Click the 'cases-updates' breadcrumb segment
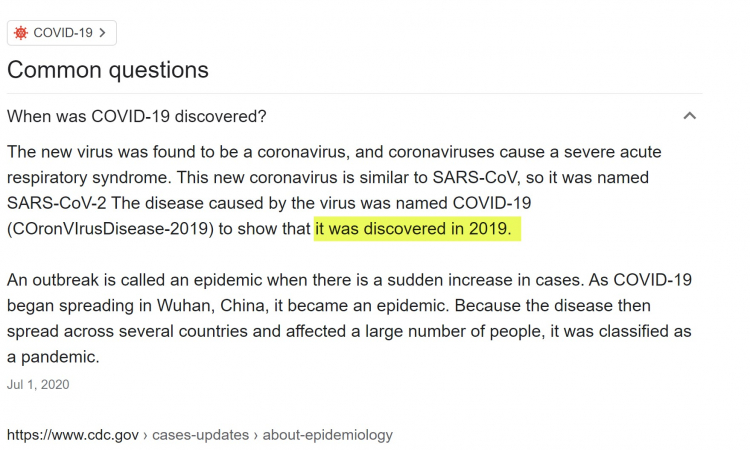The height and width of the screenshot is (450, 750). click(x=200, y=435)
